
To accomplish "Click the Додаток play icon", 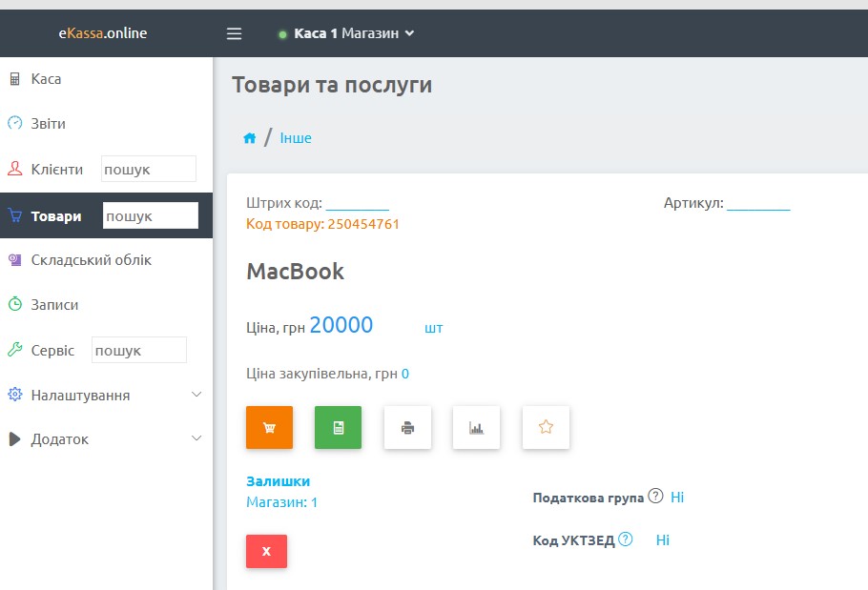I will click(15, 439).
